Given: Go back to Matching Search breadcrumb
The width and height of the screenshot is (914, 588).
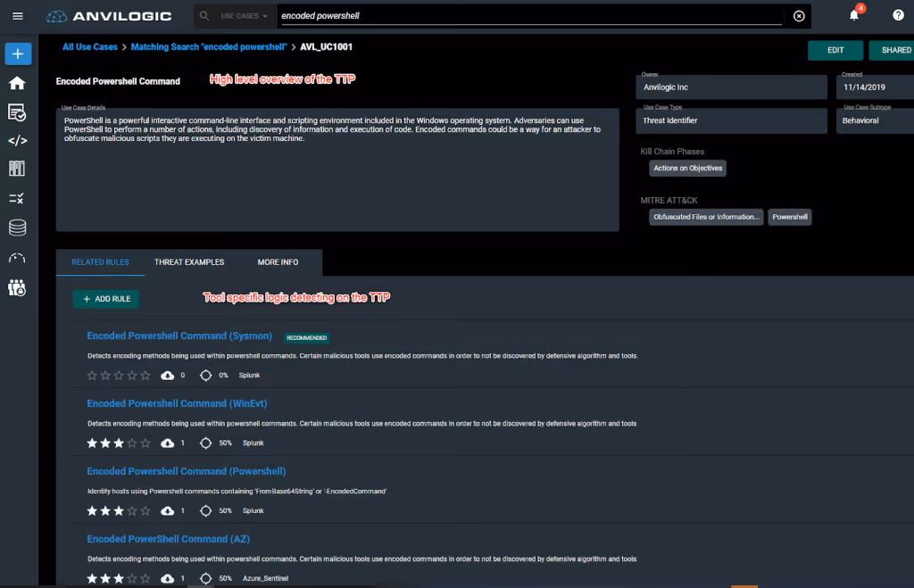Looking at the screenshot, I should point(209,46).
